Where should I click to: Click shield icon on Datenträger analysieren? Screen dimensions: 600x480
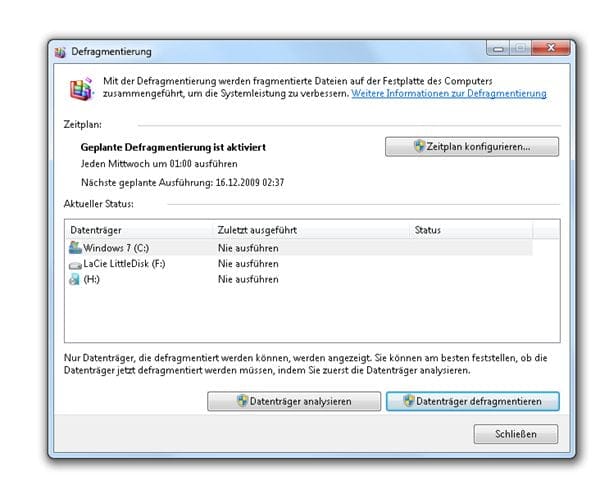click(x=242, y=401)
